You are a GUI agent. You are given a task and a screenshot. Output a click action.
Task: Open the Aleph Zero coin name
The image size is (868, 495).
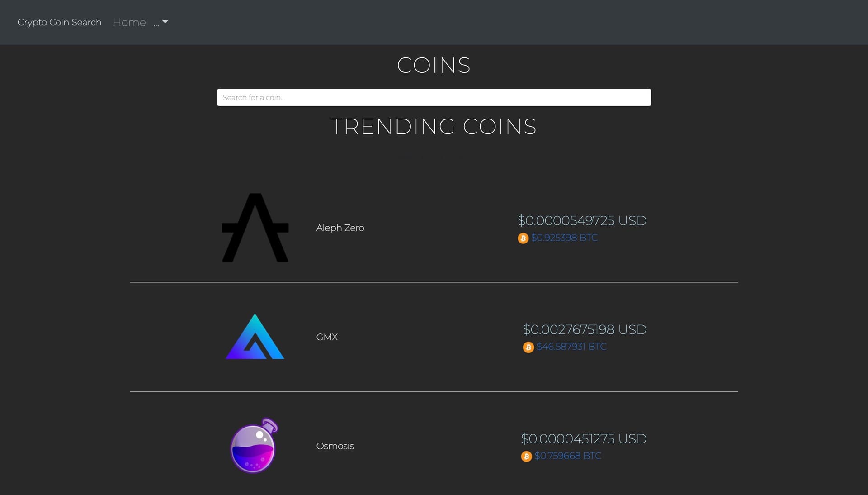[340, 228]
